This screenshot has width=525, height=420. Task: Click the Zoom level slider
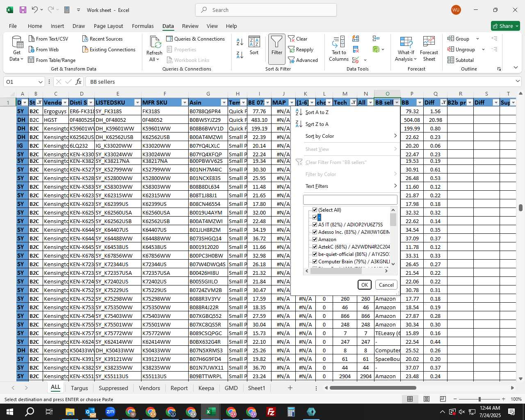(479, 399)
